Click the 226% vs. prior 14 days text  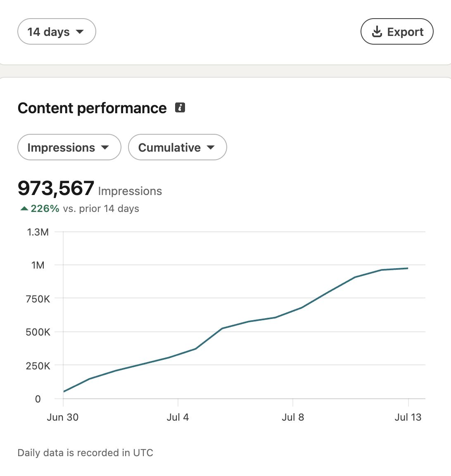pos(85,209)
